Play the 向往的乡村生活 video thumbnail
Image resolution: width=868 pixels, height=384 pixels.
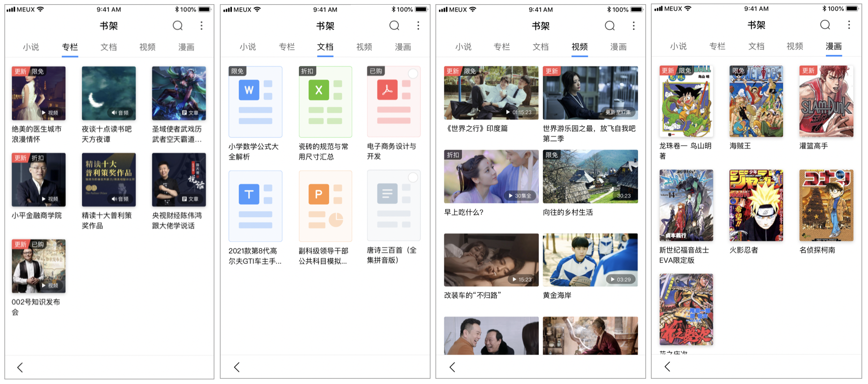coord(590,176)
